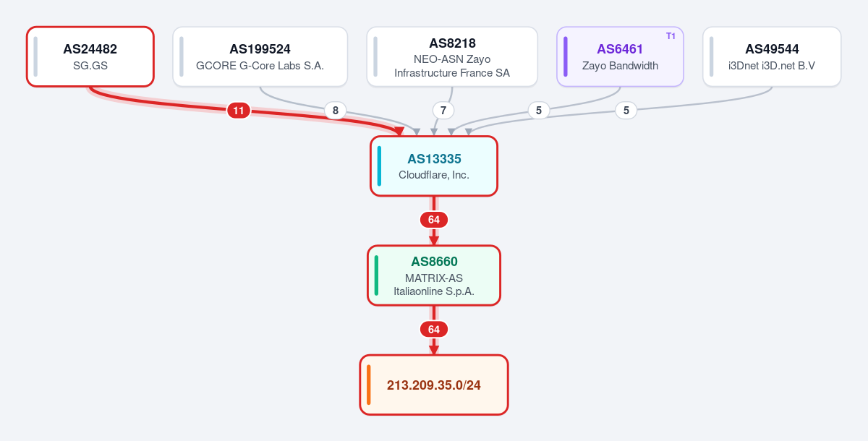Image resolution: width=868 pixels, height=441 pixels.
Task: Open the AS6461 Zayo Bandwidth node
Action: pos(620,56)
